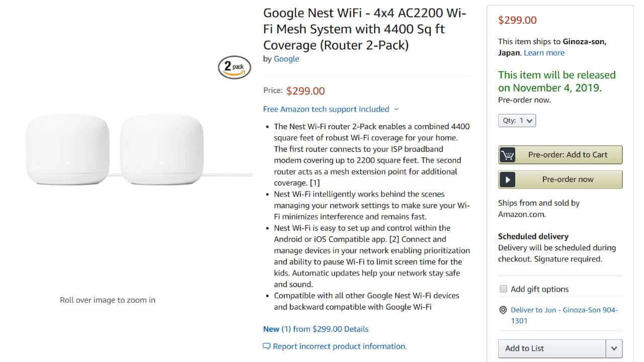Open the Add to List dropdown arrow
This screenshot has height=362, width=644.
614,348
